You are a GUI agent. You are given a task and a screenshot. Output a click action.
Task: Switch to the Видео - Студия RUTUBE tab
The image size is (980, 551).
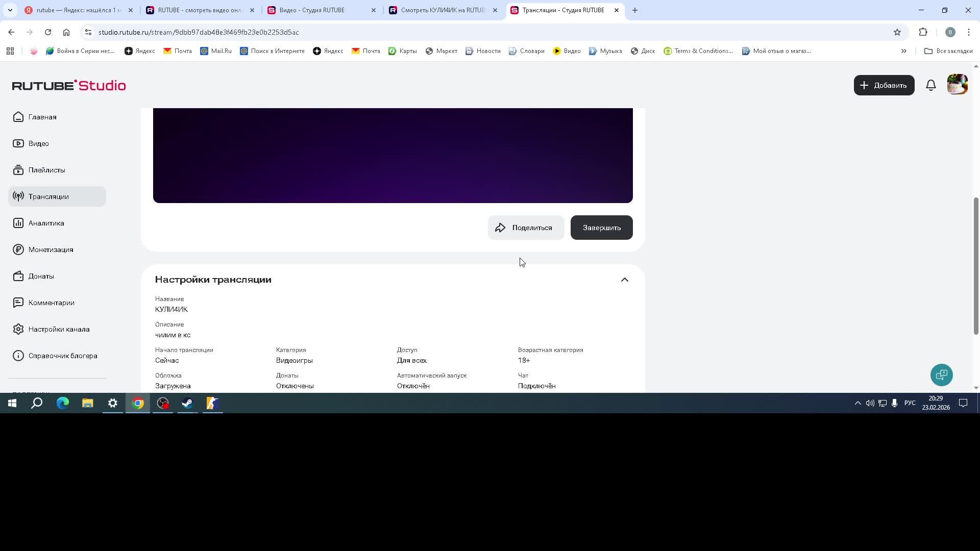(x=312, y=10)
